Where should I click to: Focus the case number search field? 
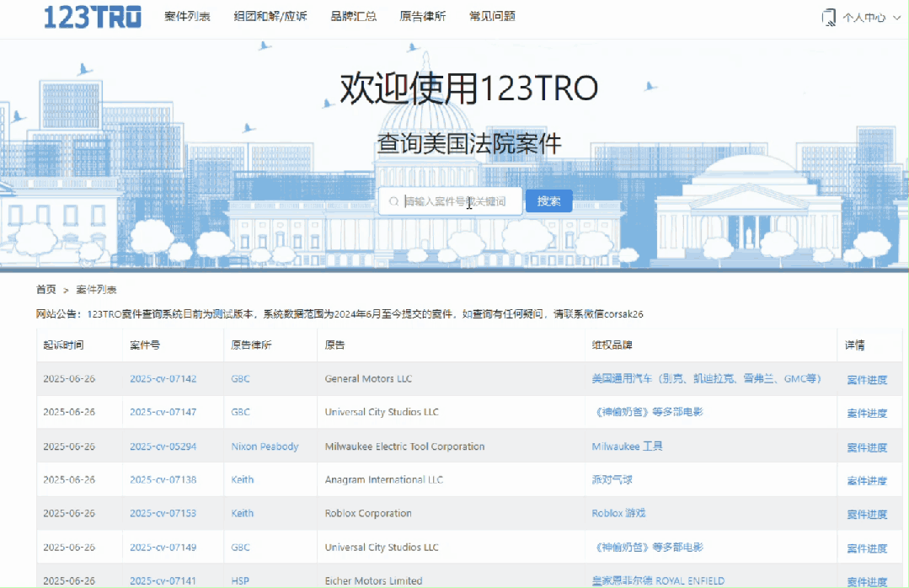(459, 202)
